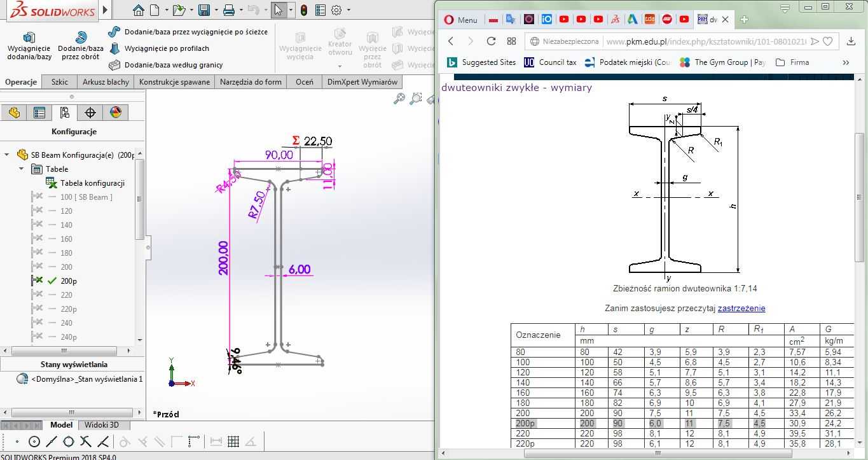Click the Open document icon in SolidWorks
This screenshot has width=868, height=460.
click(179, 10)
